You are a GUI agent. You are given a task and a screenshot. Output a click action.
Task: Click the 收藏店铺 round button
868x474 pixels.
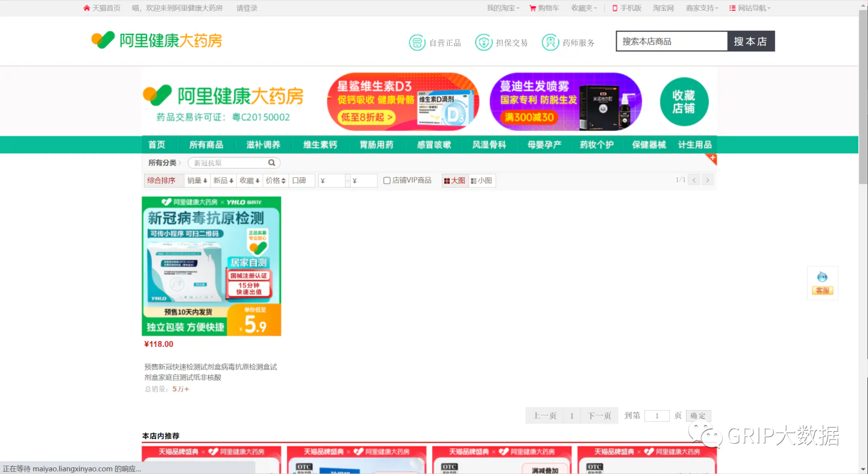(x=684, y=101)
